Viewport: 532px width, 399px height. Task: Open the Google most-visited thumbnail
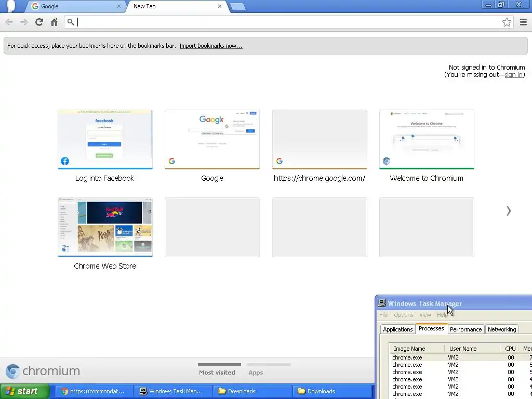click(212, 139)
